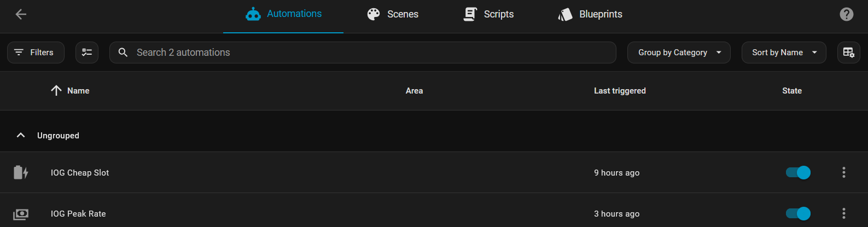Click IOG Cheap Slot battery charging icon
The width and height of the screenshot is (868, 227).
click(x=21, y=173)
